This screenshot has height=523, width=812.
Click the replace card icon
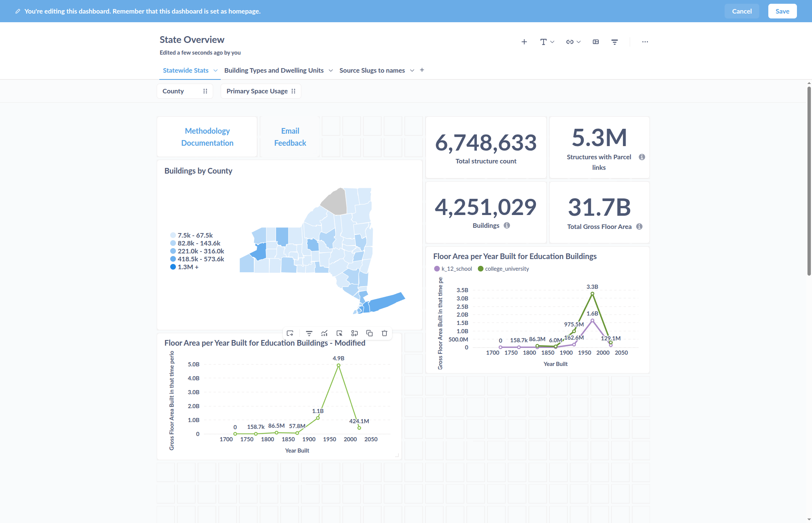tap(354, 333)
